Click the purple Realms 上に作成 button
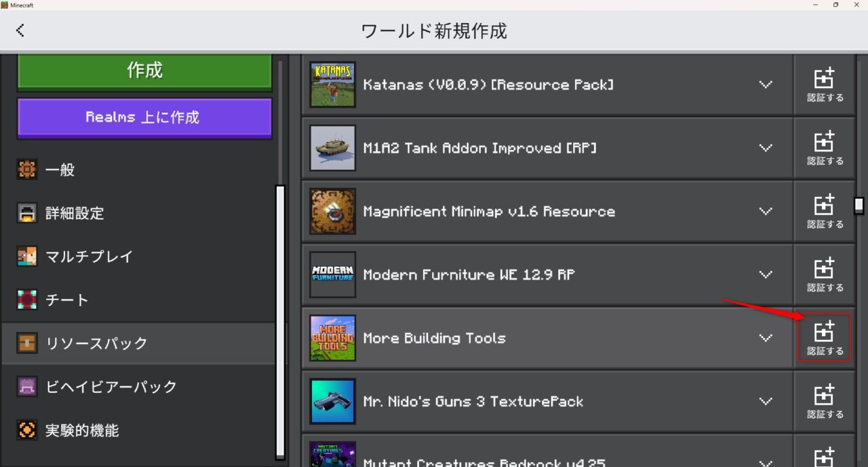The image size is (868, 467). point(144,117)
